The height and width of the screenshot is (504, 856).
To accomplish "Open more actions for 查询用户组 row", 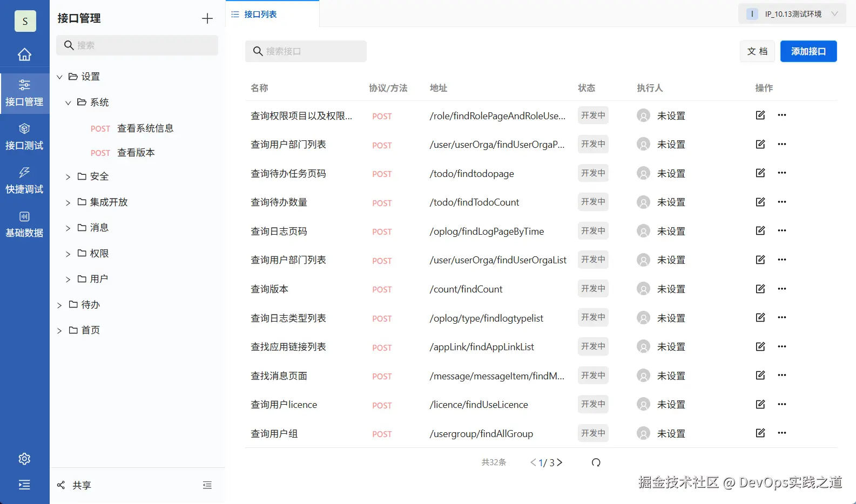I will click(782, 433).
